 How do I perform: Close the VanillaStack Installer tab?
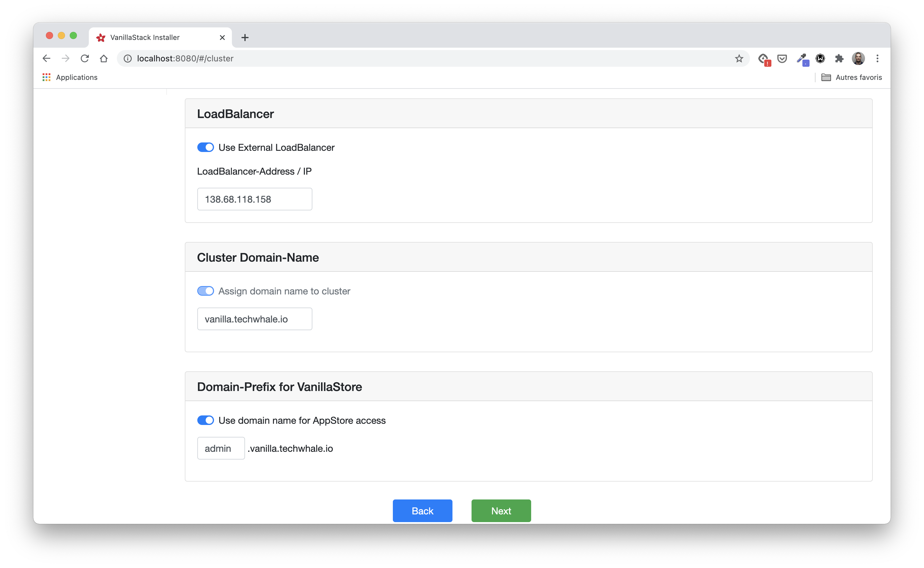(x=222, y=38)
